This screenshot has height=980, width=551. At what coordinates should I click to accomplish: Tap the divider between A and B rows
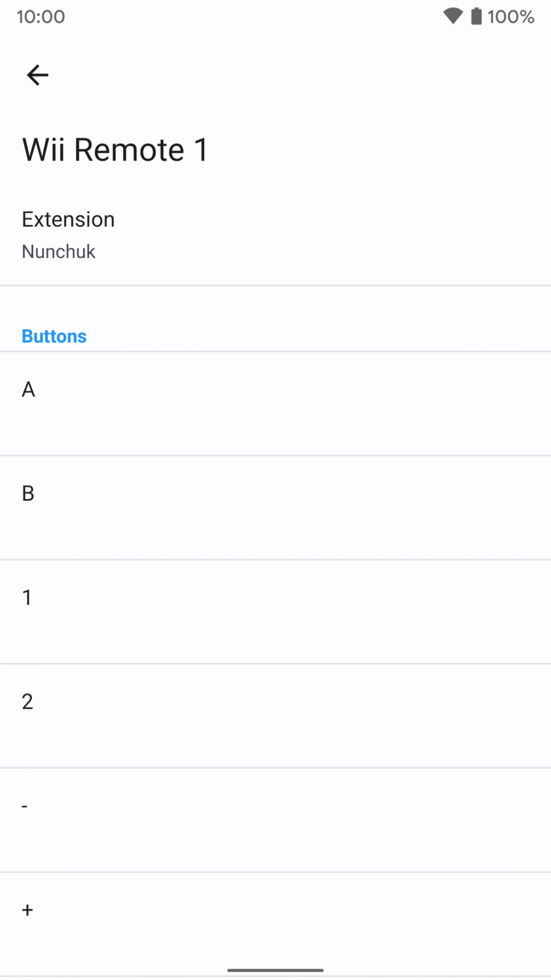click(x=275, y=456)
